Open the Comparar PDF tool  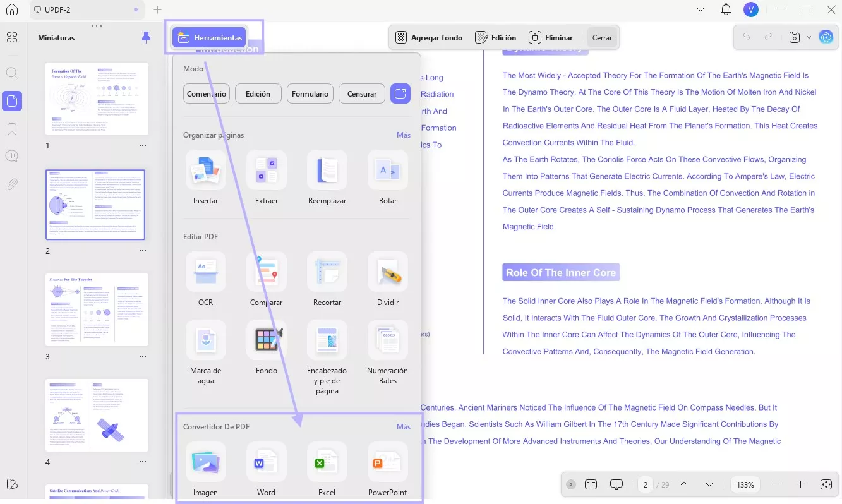click(267, 272)
